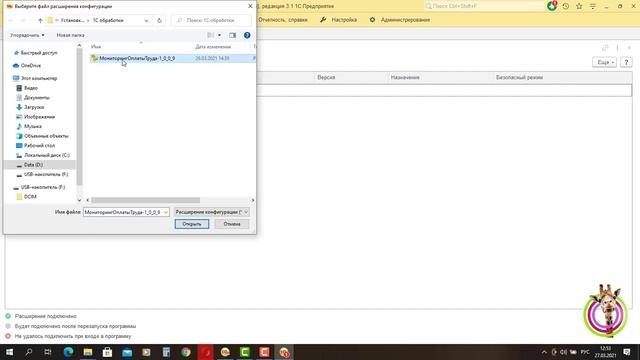Open Microsoft Edge from taskbar

point(68,352)
